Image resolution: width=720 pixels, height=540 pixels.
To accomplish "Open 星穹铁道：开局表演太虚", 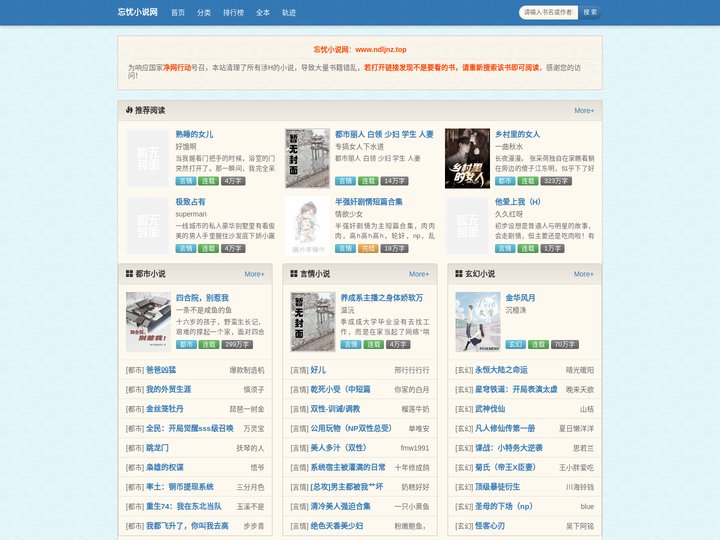I will [516, 389].
